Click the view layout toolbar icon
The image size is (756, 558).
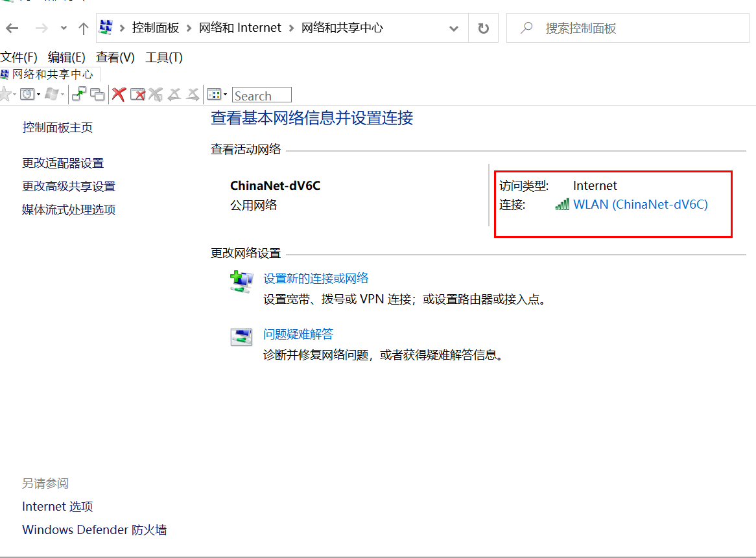click(x=213, y=95)
